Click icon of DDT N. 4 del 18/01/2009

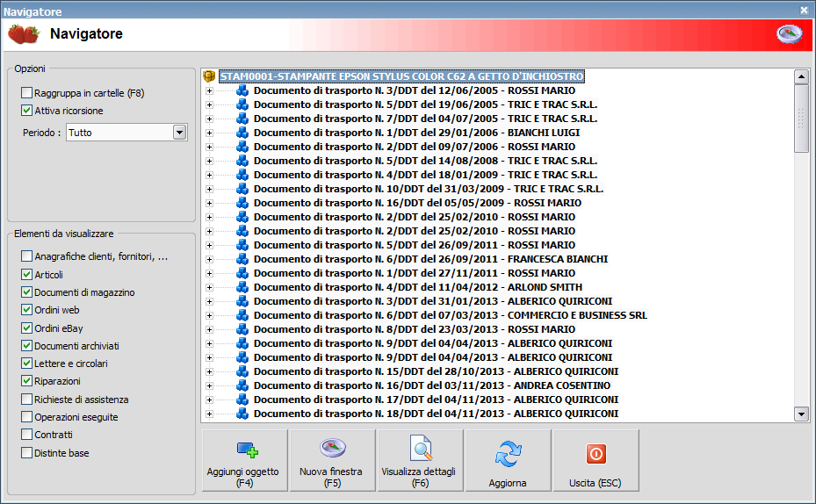pos(242,175)
